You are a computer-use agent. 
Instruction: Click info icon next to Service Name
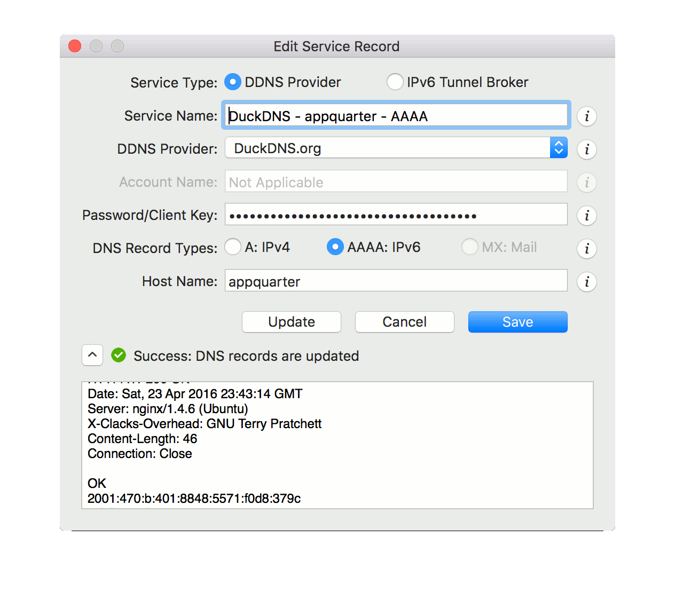click(586, 116)
